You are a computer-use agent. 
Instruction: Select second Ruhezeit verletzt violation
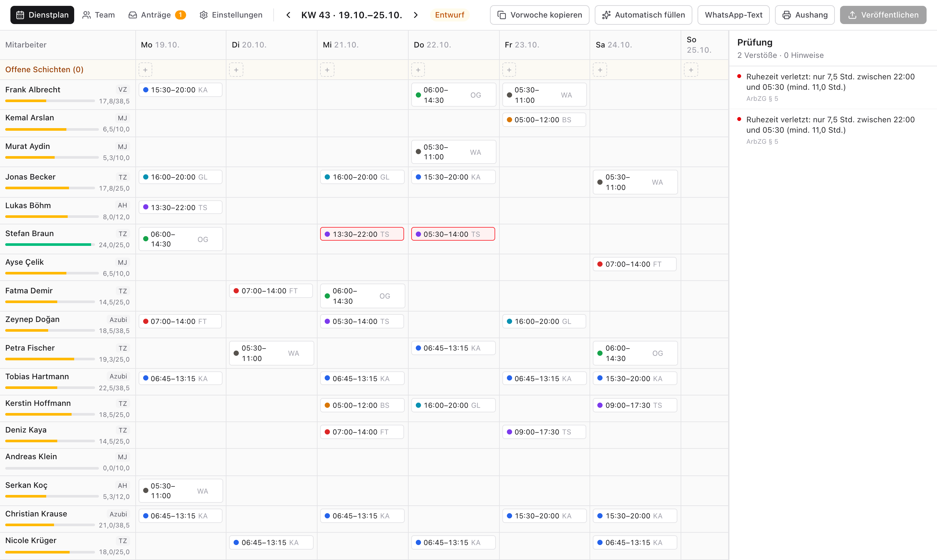point(833,130)
